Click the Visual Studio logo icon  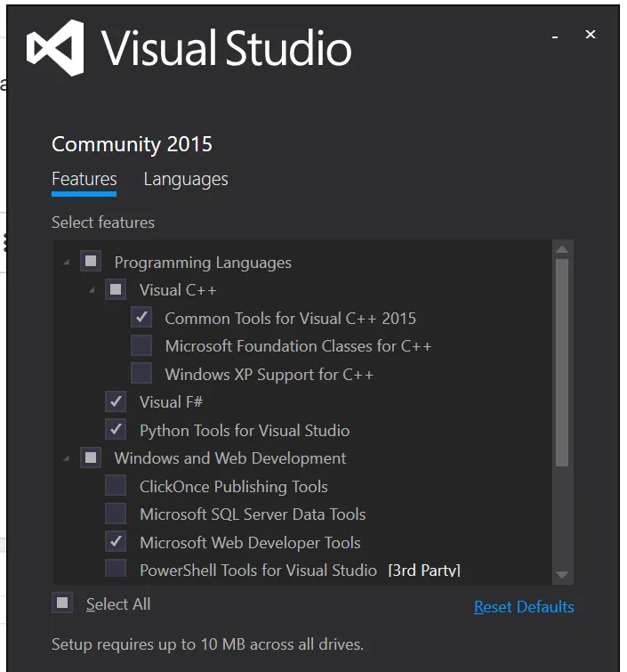(55, 47)
